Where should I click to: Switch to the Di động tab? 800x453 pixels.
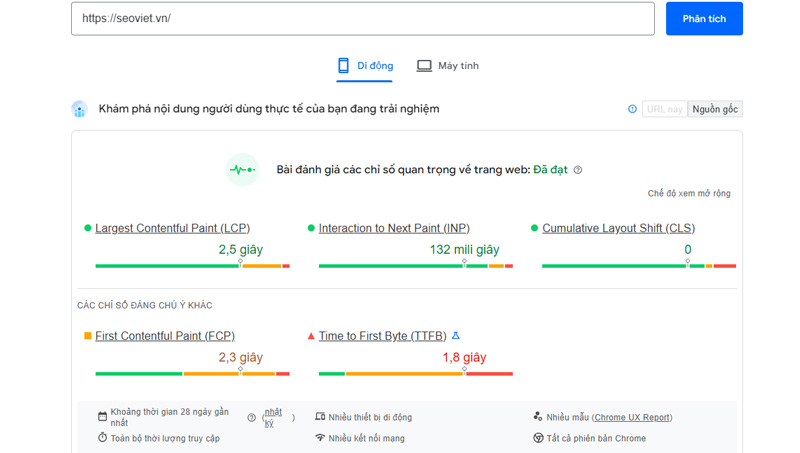365,66
